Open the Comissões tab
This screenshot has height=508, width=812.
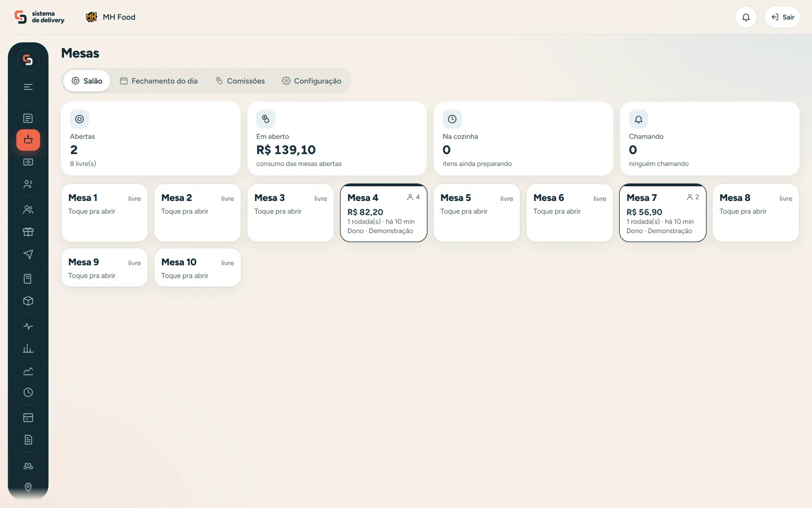tap(240, 81)
